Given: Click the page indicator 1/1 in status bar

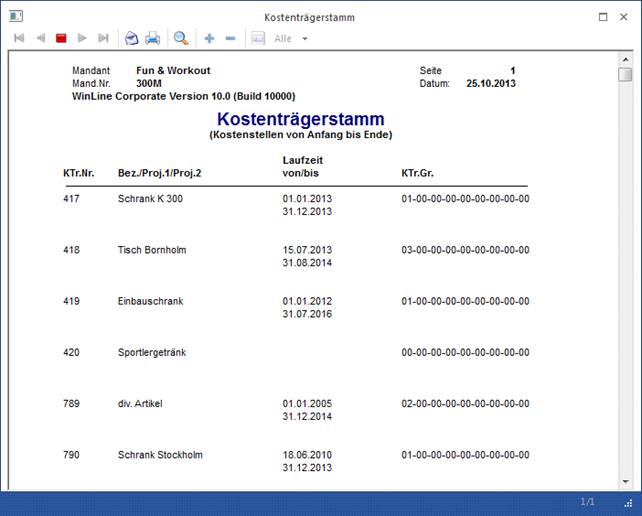Looking at the screenshot, I should tap(589, 500).
